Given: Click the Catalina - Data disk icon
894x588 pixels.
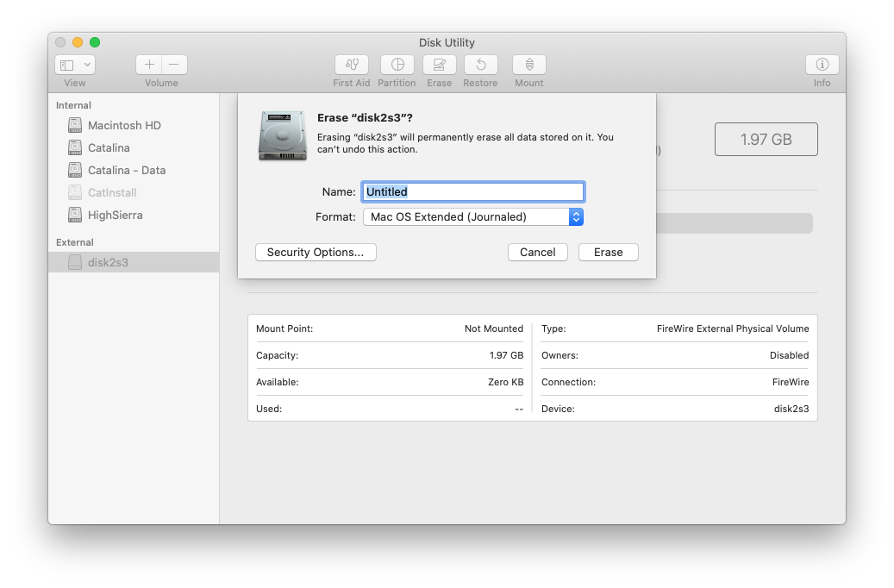Looking at the screenshot, I should (x=75, y=170).
